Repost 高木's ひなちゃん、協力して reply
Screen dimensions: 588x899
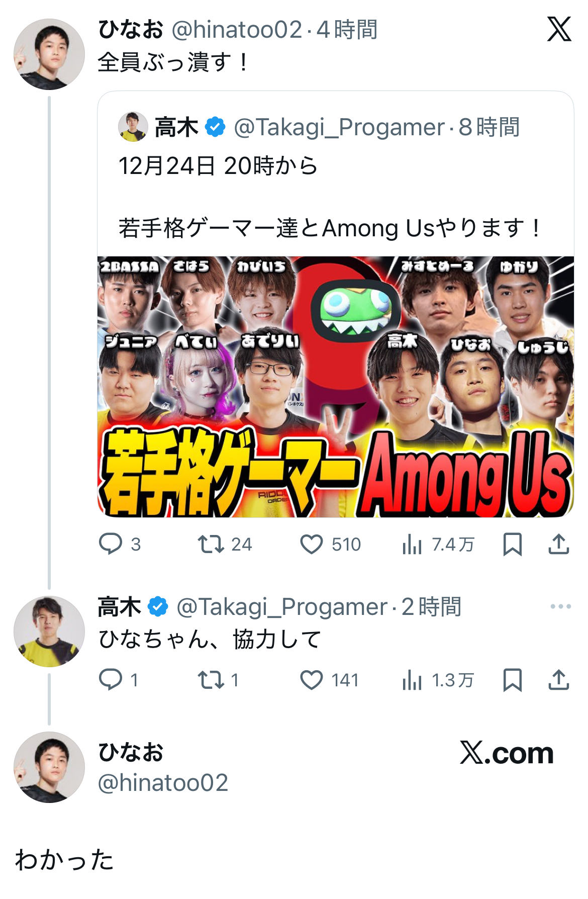tap(211, 680)
